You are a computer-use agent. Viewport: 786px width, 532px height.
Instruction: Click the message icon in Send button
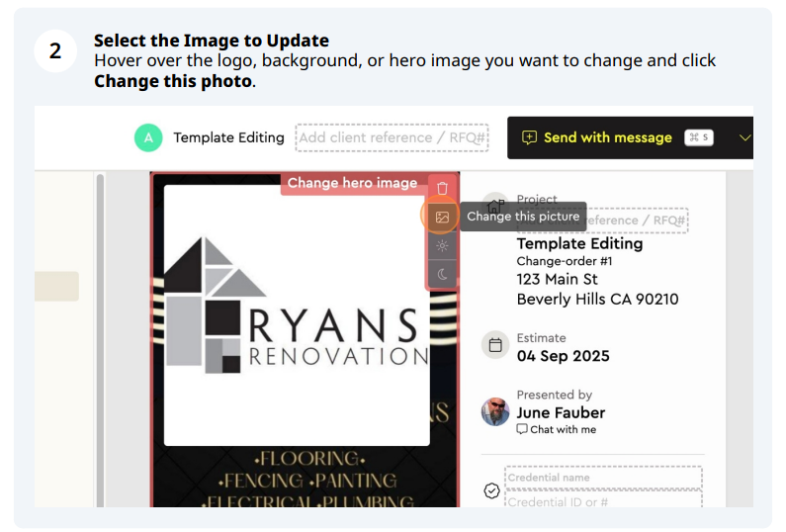(x=529, y=137)
